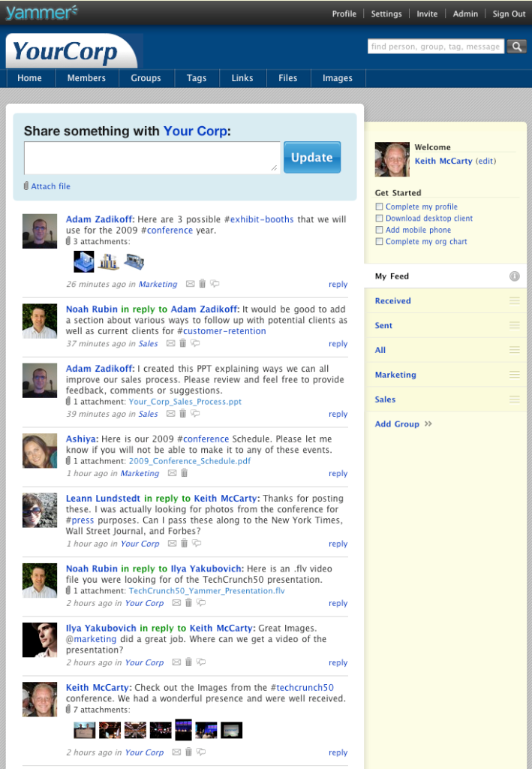Image resolution: width=532 pixels, height=769 pixels.
Task: Click the handle icon beside Marketing feed
Action: click(514, 374)
